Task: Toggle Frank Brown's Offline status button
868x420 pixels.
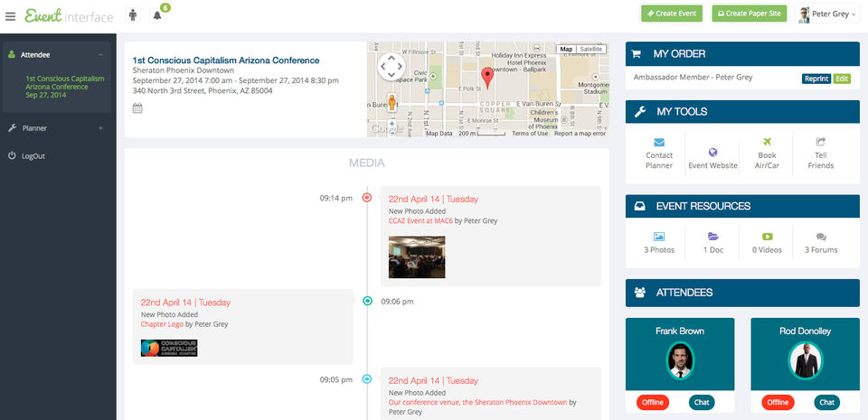Action: [652, 402]
